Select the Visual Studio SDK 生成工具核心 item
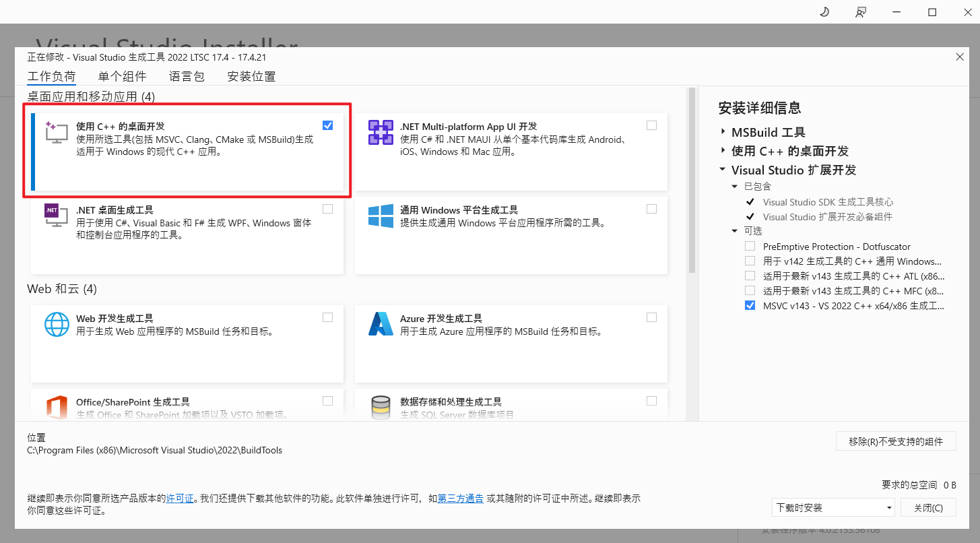 [828, 202]
